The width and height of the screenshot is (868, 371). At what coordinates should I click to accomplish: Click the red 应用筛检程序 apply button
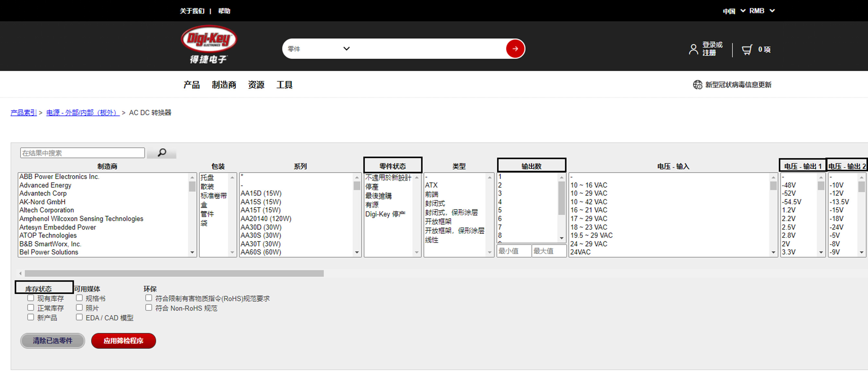coord(123,341)
